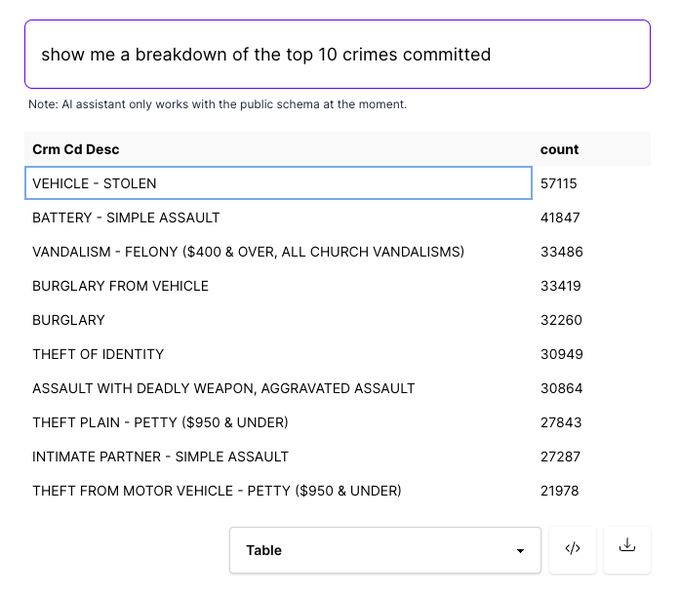Click the count column header
Viewport: 680px width, 598px height.
tap(559, 149)
